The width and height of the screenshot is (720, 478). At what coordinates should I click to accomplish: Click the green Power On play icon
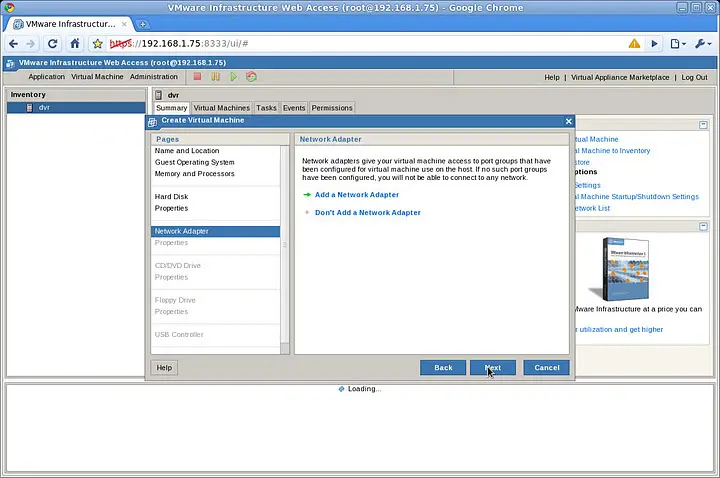(x=233, y=77)
